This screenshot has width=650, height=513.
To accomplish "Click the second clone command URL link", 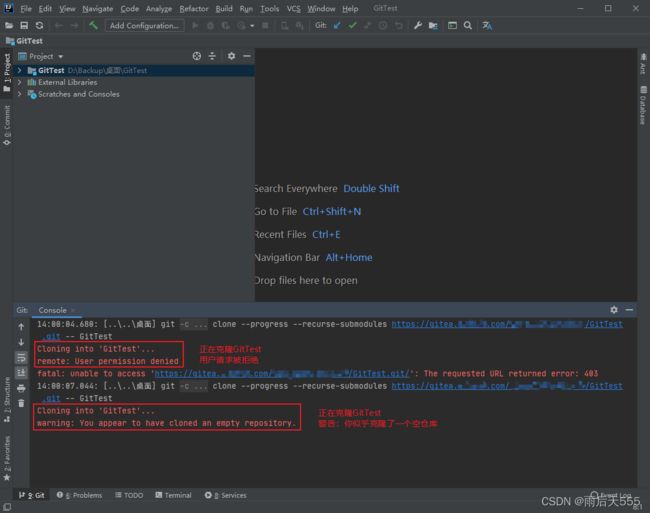I will coord(507,386).
